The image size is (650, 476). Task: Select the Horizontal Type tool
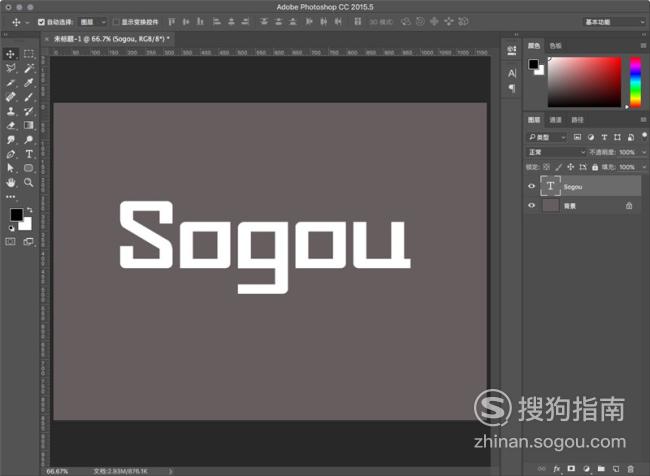pyautogui.click(x=29, y=154)
